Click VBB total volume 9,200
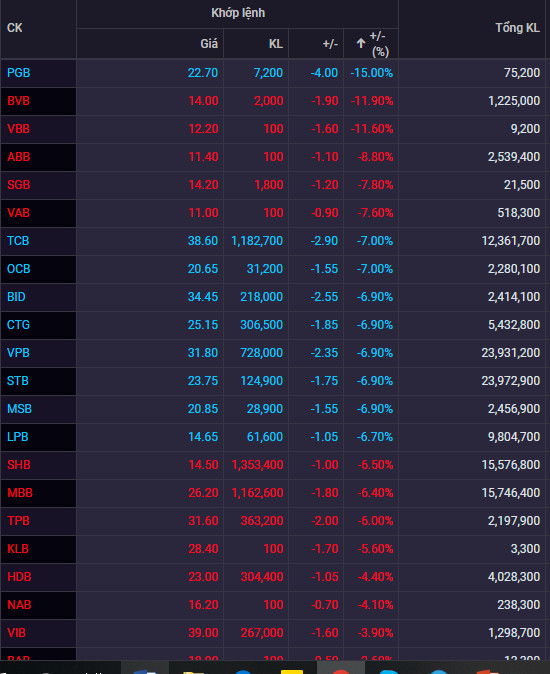The width and height of the screenshot is (550, 674). click(x=525, y=129)
